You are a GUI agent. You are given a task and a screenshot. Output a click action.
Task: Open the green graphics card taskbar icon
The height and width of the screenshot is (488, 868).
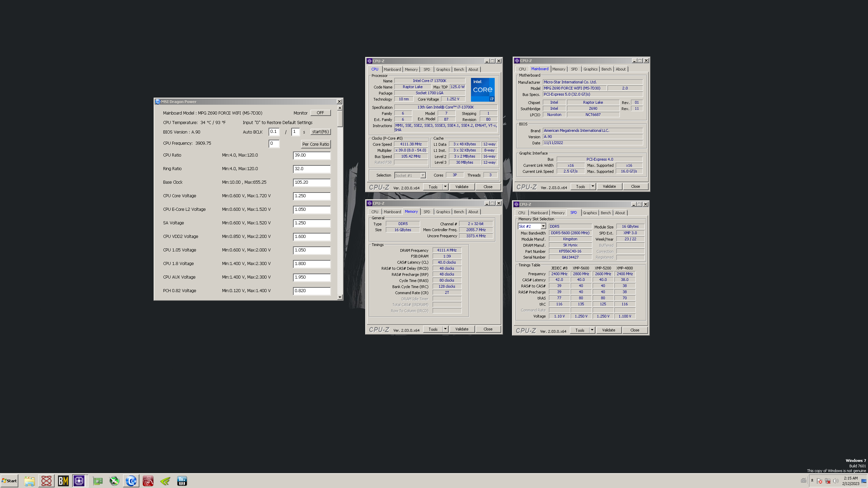[97, 481]
